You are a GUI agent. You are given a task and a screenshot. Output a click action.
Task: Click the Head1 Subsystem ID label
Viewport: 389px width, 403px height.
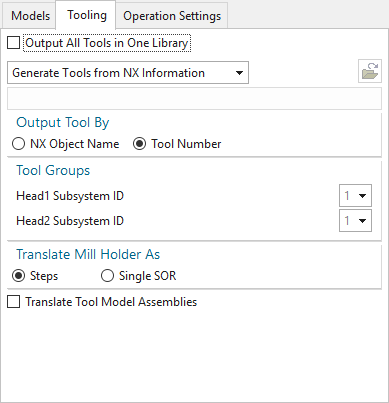point(70,196)
